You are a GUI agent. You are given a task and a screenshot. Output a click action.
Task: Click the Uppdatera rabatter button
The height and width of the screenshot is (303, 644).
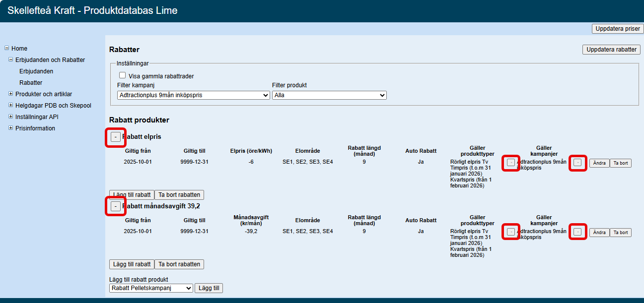point(611,50)
